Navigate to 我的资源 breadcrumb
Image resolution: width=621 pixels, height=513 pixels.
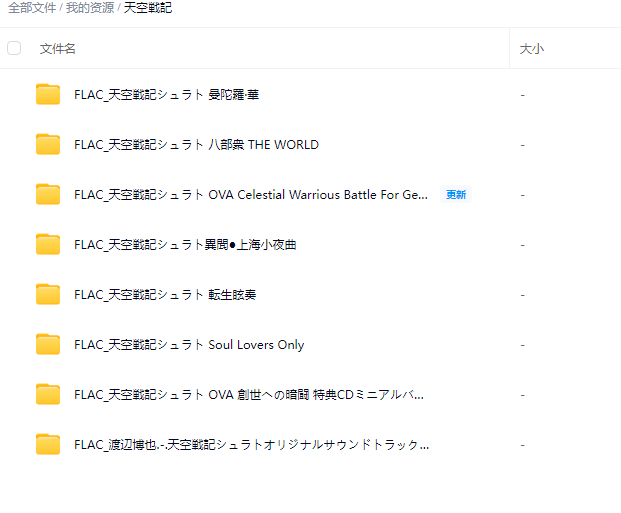click(x=90, y=8)
